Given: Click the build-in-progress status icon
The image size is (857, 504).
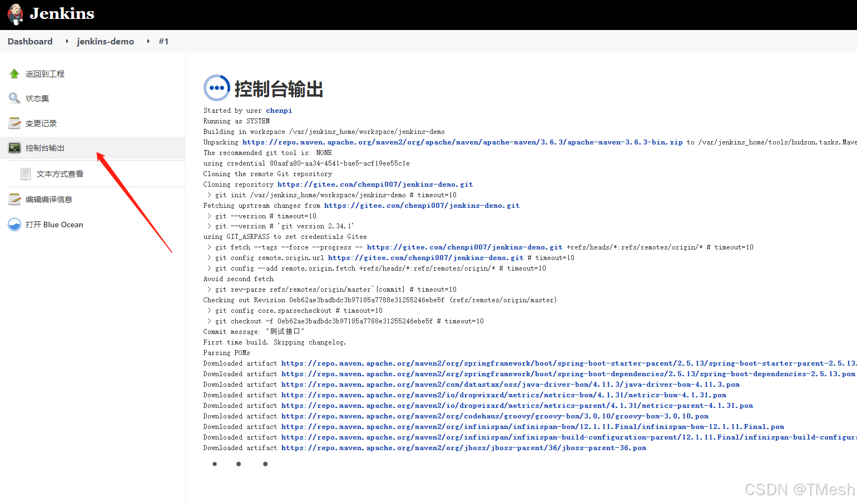Looking at the screenshot, I should click(x=216, y=88).
